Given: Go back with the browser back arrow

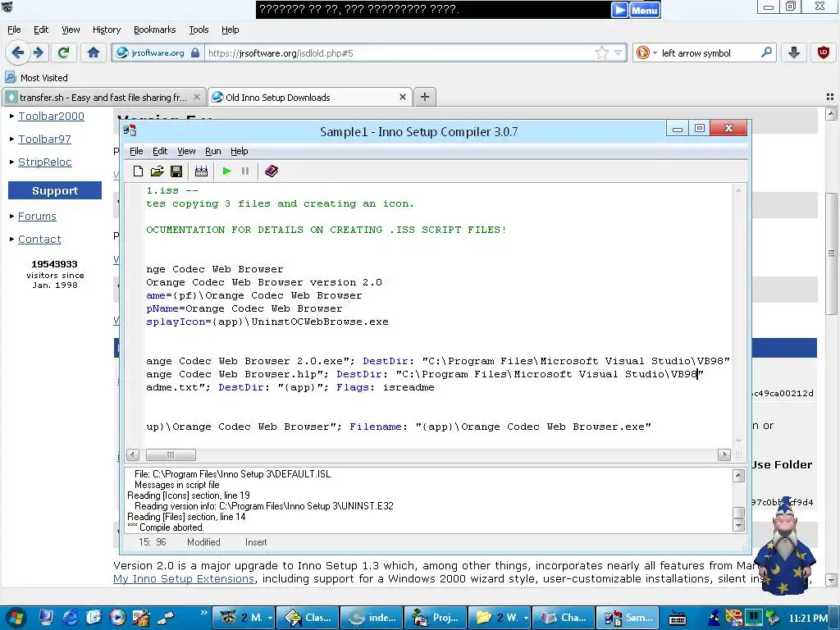Looking at the screenshot, I should point(16,52).
